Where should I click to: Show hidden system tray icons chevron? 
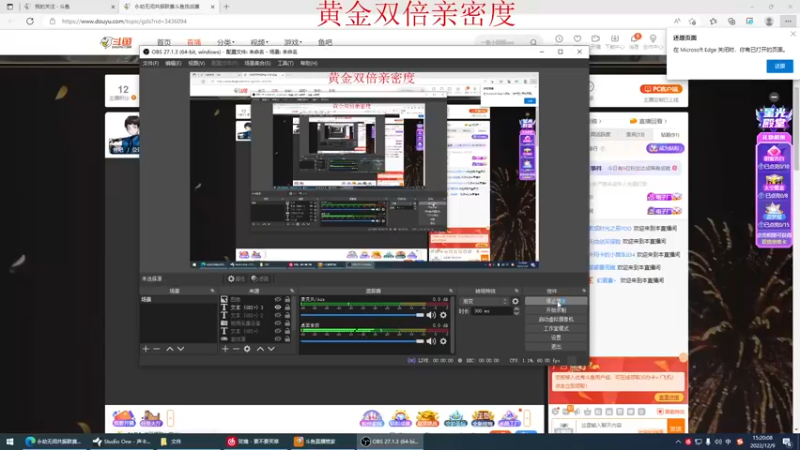678,442
